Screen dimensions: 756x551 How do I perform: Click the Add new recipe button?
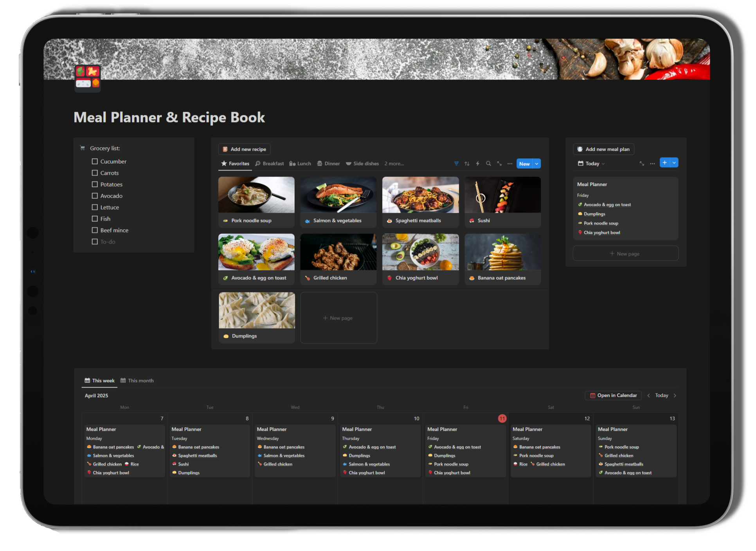[x=244, y=149]
